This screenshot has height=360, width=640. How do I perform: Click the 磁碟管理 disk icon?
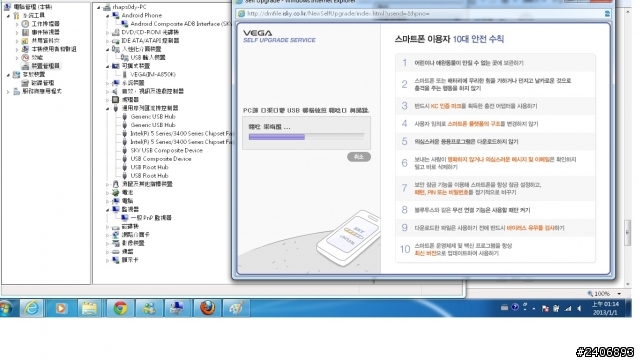tap(25, 83)
